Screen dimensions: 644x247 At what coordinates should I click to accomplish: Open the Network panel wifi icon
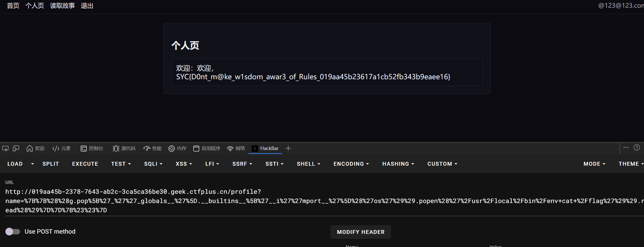tap(230, 148)
